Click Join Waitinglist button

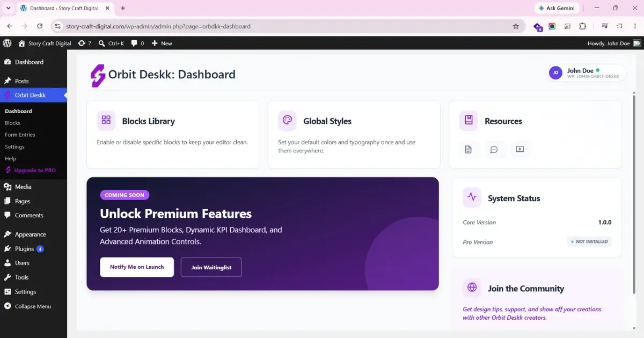pyautogui.click(x=211, y=267)
